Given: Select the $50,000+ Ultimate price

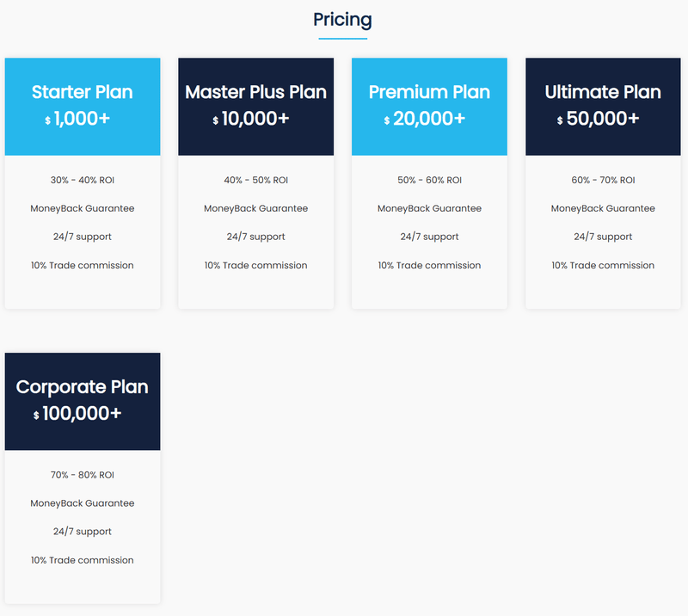Looking at the screenshot, I should click(x=598, y=119).
